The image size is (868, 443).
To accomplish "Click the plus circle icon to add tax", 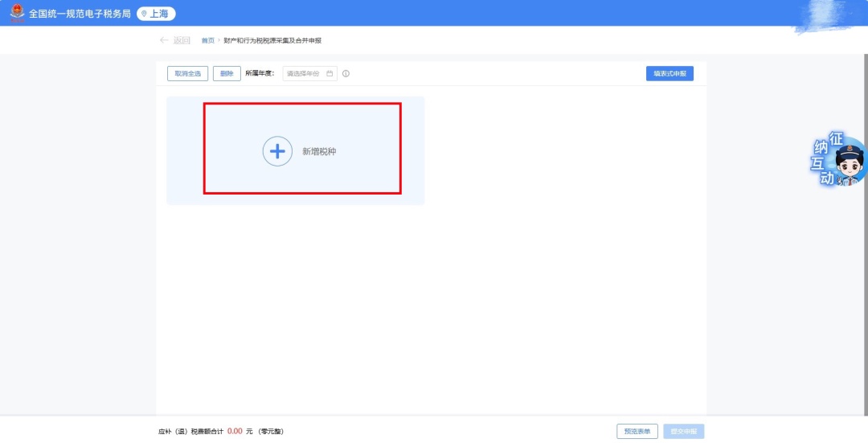I will (277, 151).
